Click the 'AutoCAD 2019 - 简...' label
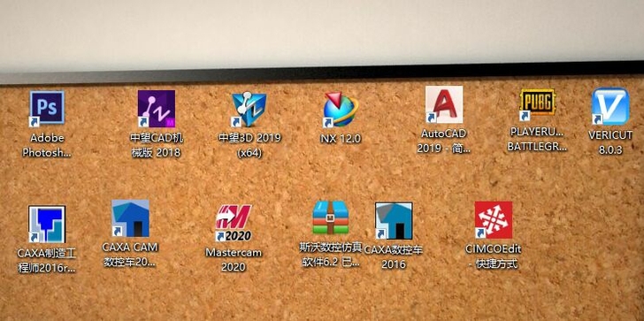Image resolution: width=644 pixels, height=321 pixels. (444, 141)
